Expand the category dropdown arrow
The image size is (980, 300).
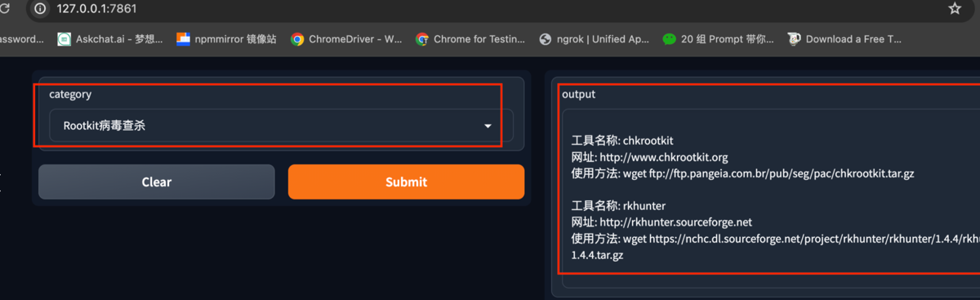pyautogui.click(x=488, y=126)
